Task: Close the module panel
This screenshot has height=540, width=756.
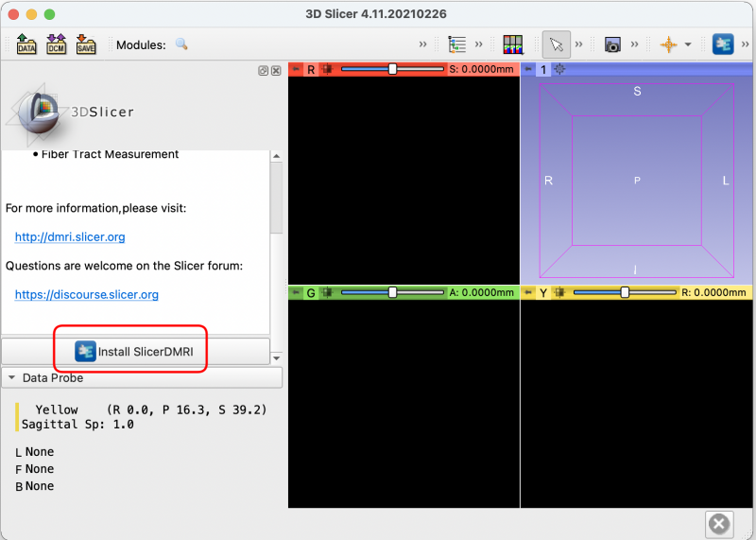Action: click(x=276, y=71)
